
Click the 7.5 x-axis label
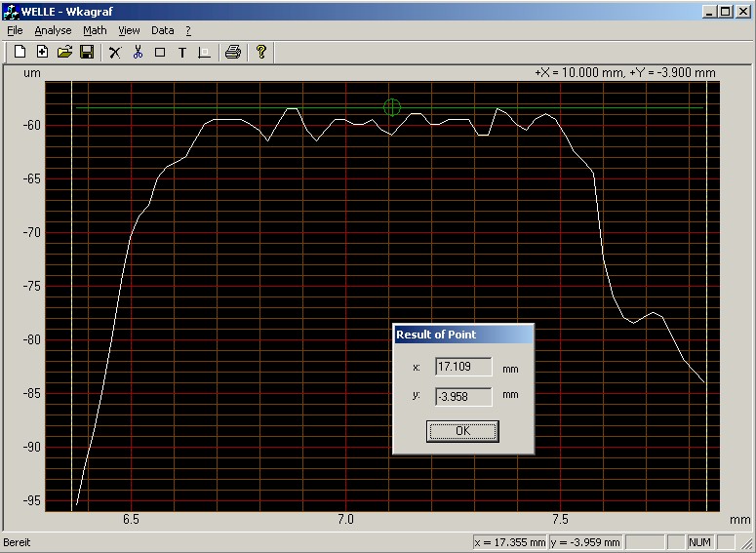coord(560,519)
